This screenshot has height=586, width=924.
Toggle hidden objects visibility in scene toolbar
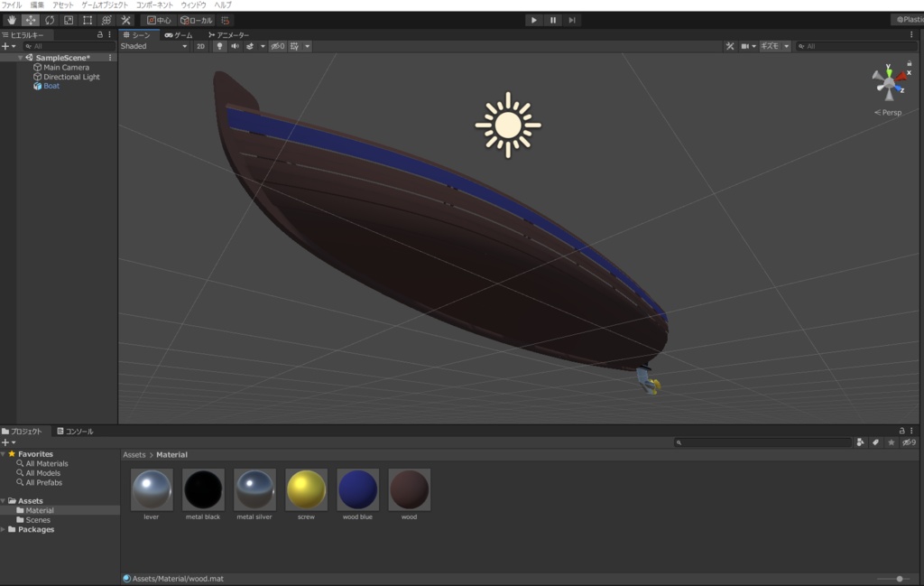278,46
